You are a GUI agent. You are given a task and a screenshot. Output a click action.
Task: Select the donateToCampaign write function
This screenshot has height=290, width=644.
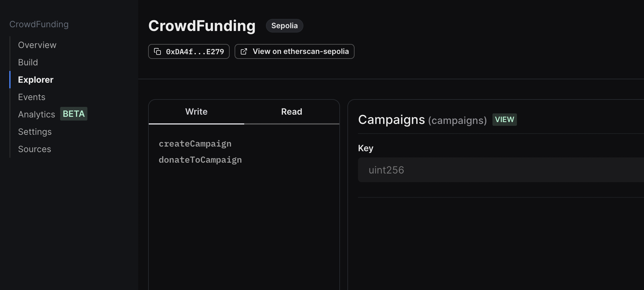200,160
